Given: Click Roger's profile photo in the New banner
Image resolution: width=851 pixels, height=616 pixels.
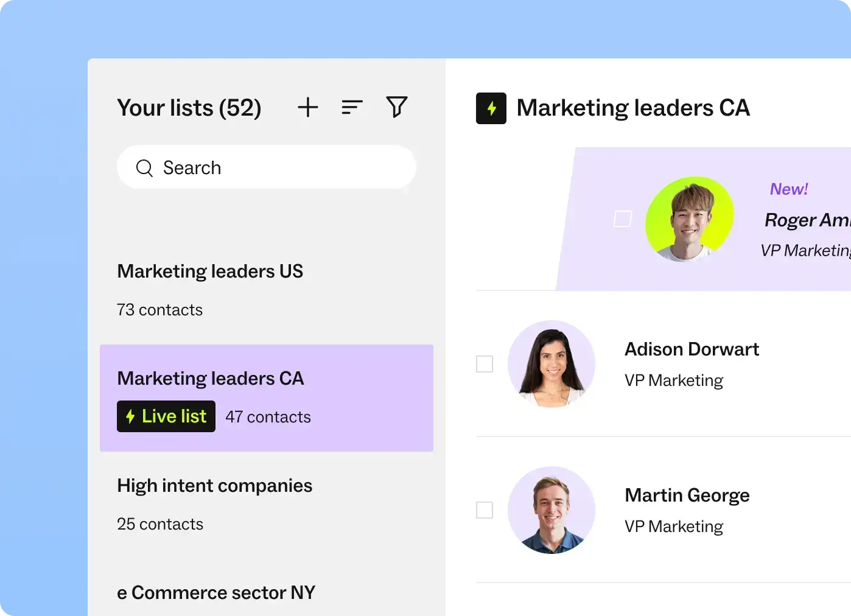Looking at the screenshot, I should point(691,220).
